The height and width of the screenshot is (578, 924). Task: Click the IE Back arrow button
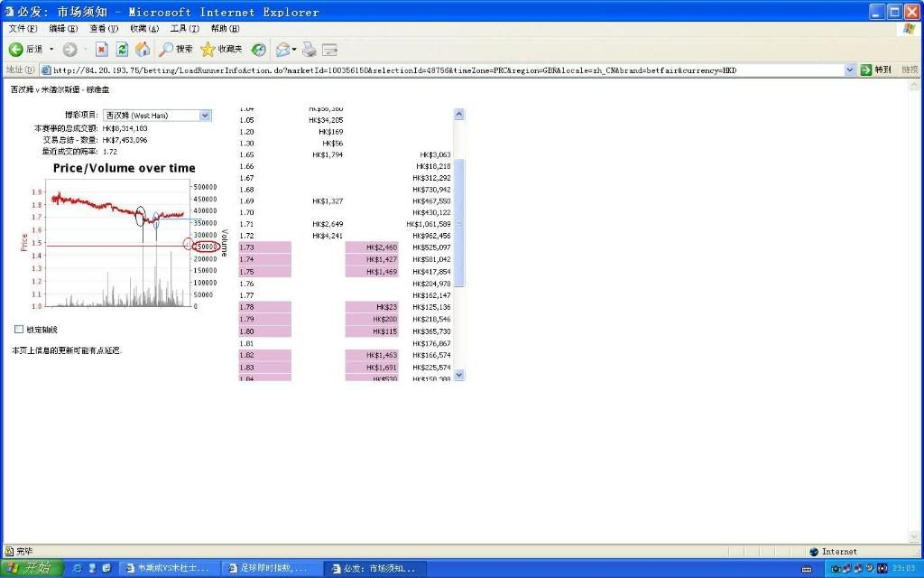click(x=16, y=49)
